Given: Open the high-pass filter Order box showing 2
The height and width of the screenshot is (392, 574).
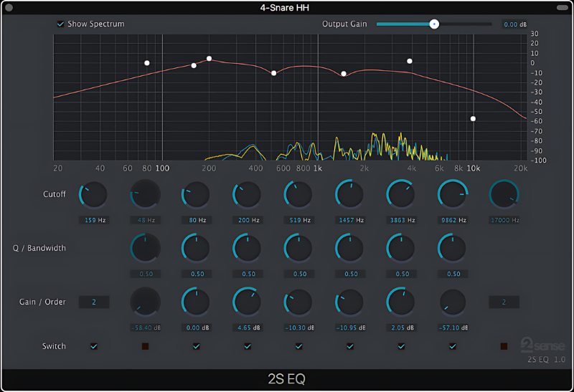Looking at the screenshot, I should (94, 302).
